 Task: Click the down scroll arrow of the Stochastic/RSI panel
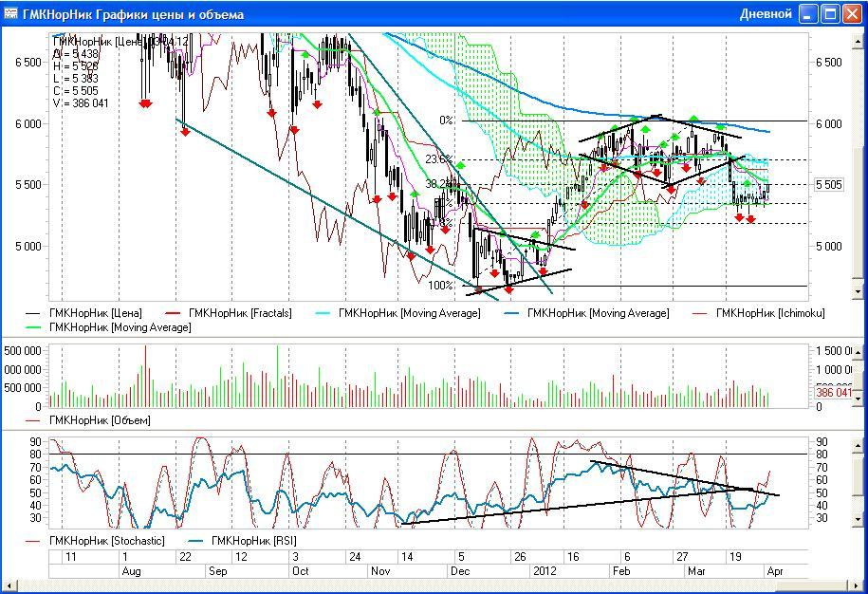[x=858, y=520]
